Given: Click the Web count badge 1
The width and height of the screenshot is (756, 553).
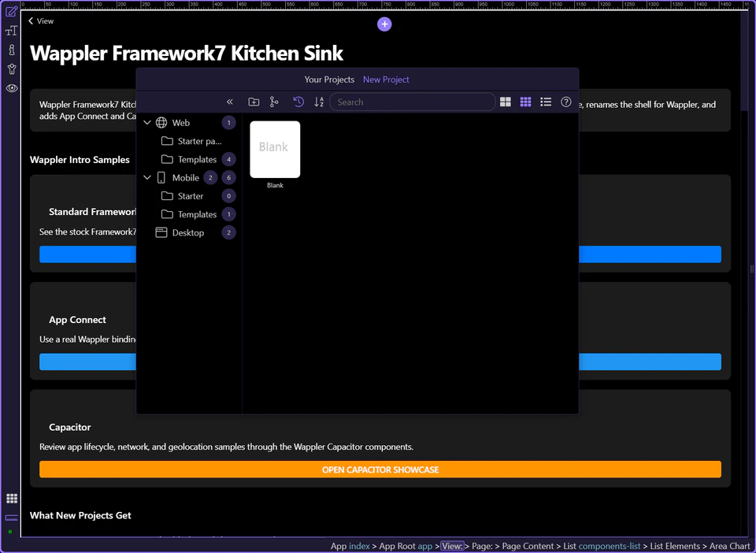Looking at the screenshot, I should coord(229,122).
